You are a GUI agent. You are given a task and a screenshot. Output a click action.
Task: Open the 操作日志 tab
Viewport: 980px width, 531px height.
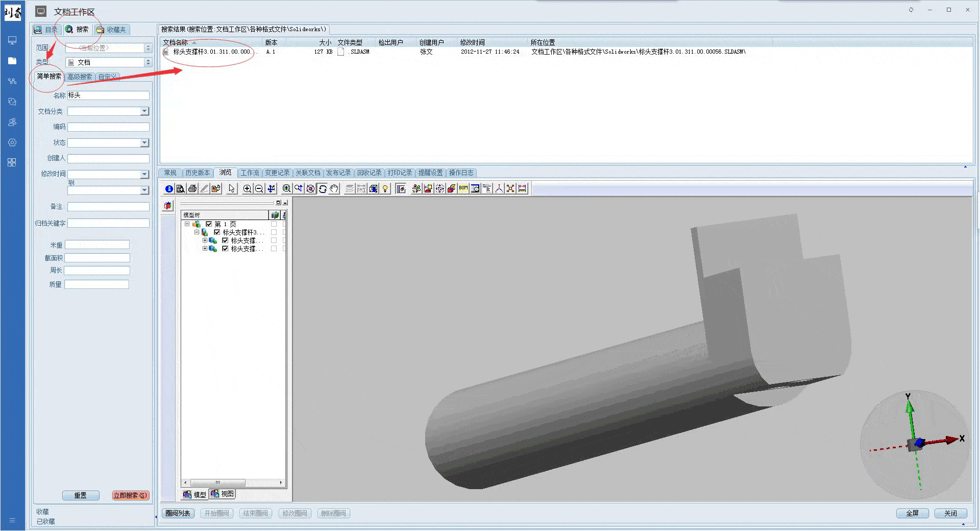pos(461,173)
